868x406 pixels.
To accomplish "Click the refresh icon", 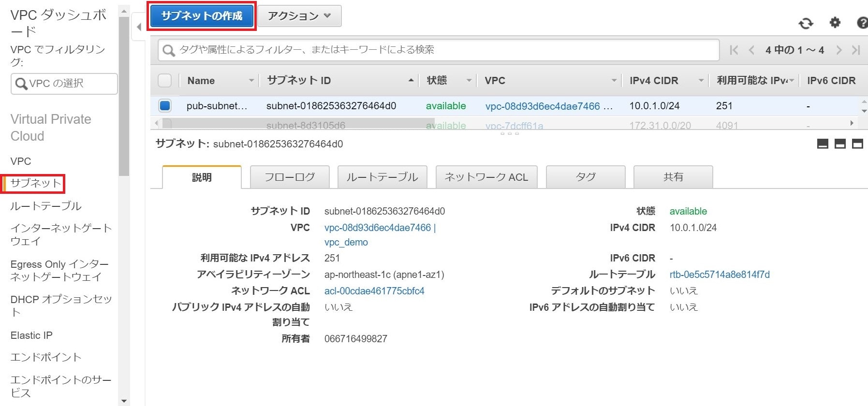I will coord(806,23).
